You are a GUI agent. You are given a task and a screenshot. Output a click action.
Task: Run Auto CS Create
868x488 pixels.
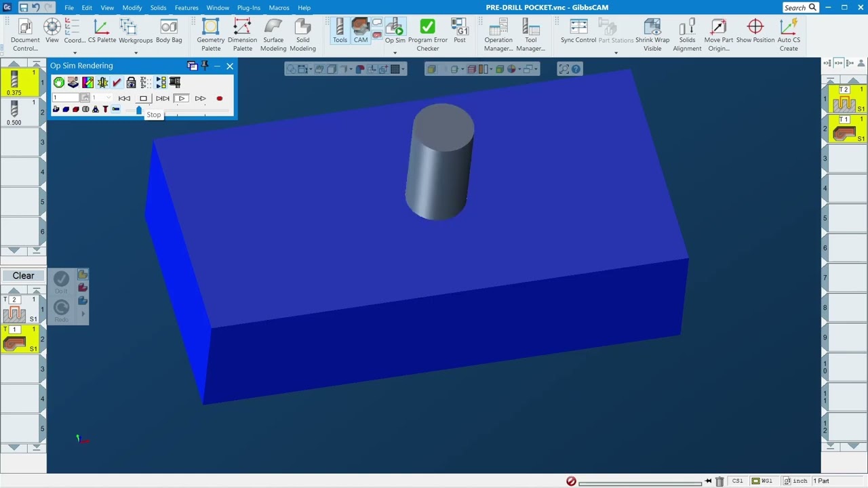[789, 35]
